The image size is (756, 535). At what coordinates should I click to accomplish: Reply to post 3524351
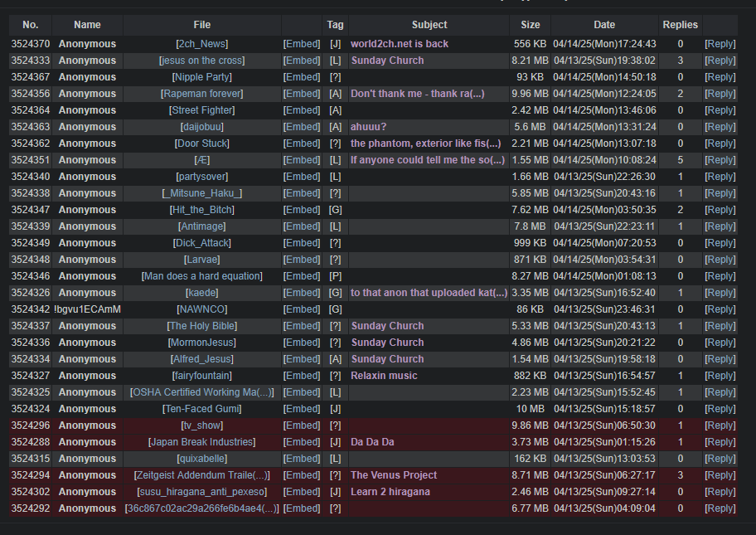tap(720, 160)
